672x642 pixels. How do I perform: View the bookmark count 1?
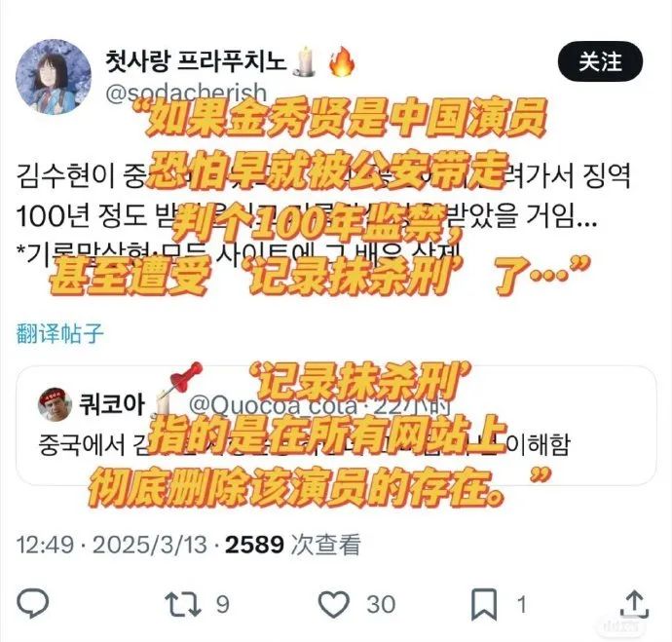point(521,605)
